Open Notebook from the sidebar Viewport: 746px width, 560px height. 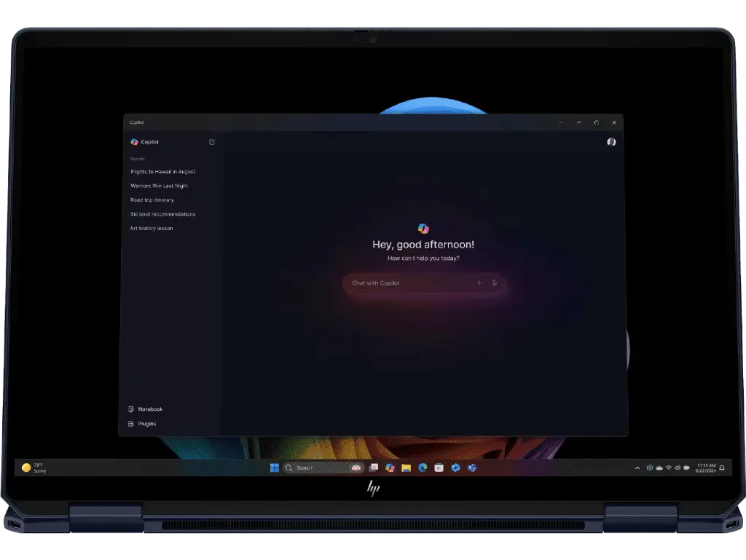(146, 409)
